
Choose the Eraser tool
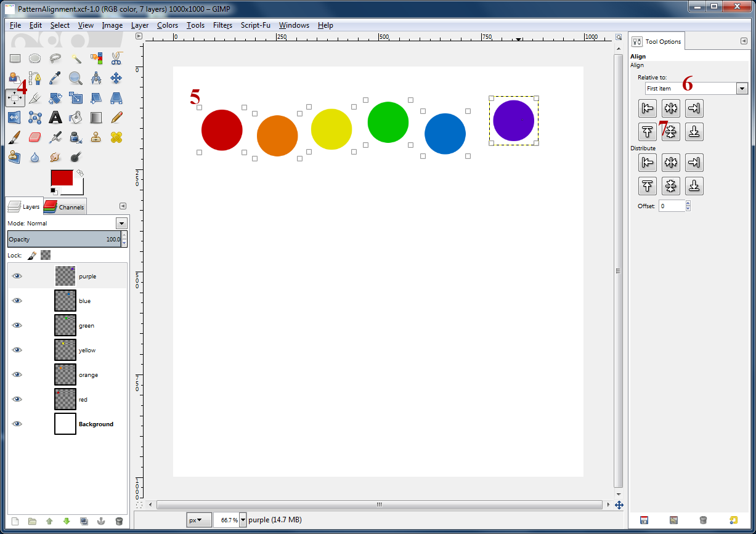(x=35, y=137)
